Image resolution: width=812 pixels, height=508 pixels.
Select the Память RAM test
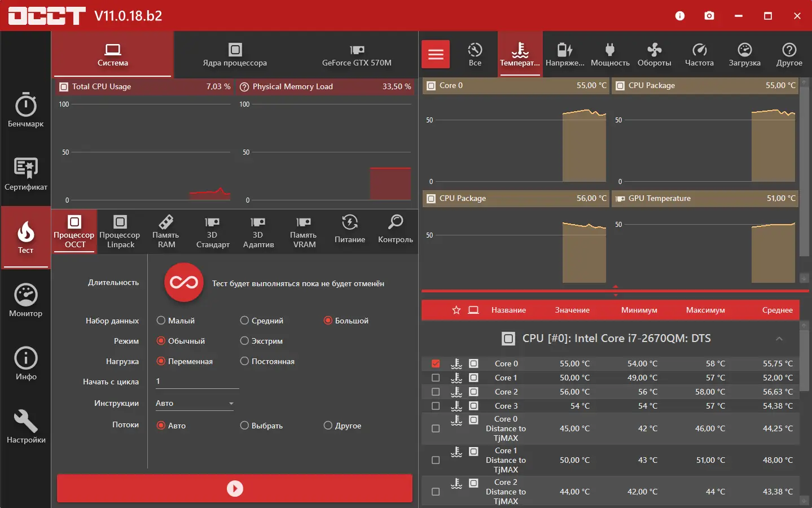[x=166, y=231]
